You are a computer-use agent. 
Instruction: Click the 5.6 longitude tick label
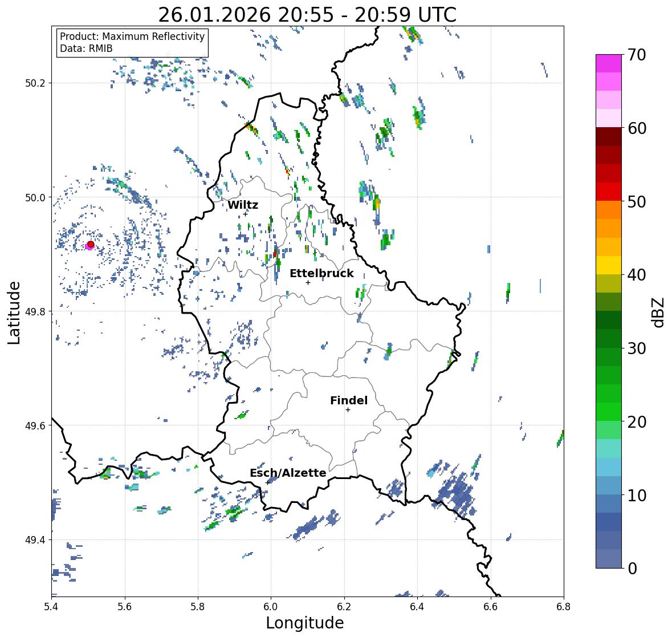click(125, 607)
